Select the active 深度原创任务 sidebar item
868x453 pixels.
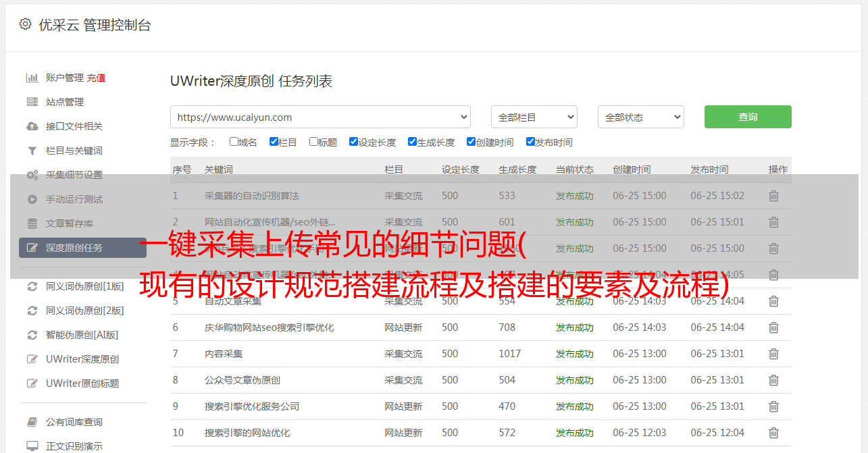click(x=82, y=248)
